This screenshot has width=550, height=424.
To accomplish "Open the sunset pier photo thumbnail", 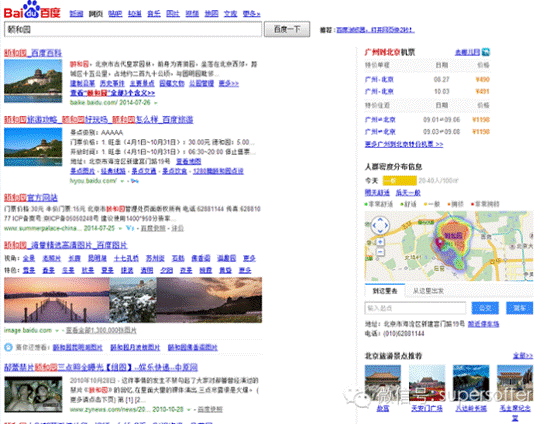I will point(57,300).
